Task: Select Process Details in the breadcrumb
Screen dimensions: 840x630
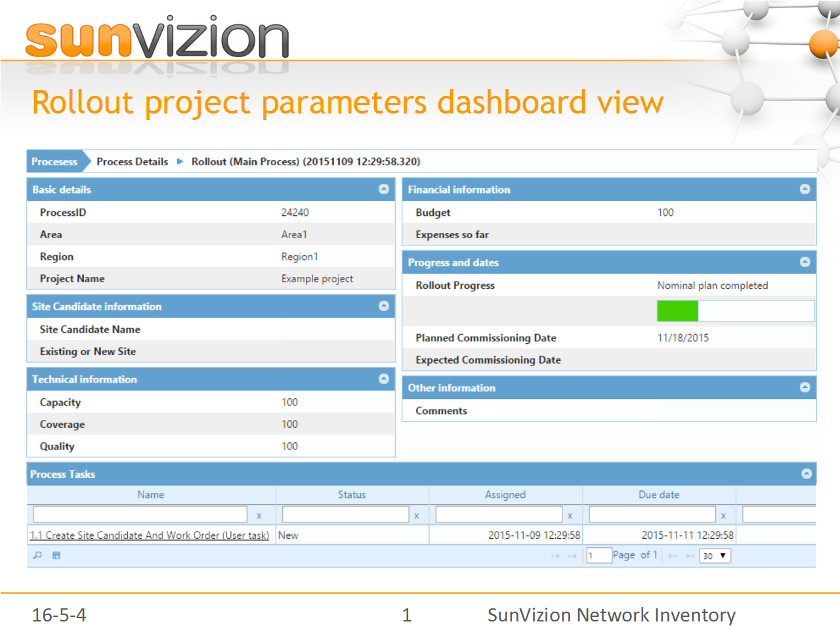Action: click(132, 161)
